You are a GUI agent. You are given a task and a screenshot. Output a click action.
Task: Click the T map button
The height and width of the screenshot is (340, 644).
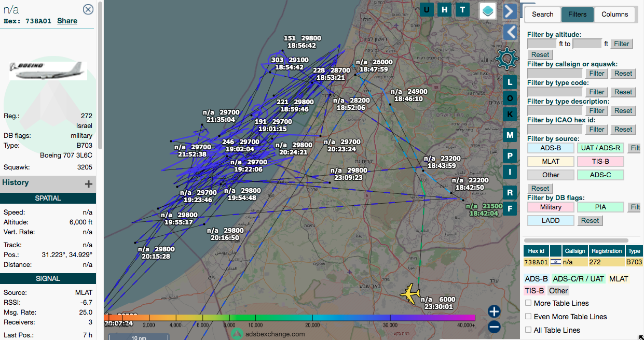tap(462, 9)
